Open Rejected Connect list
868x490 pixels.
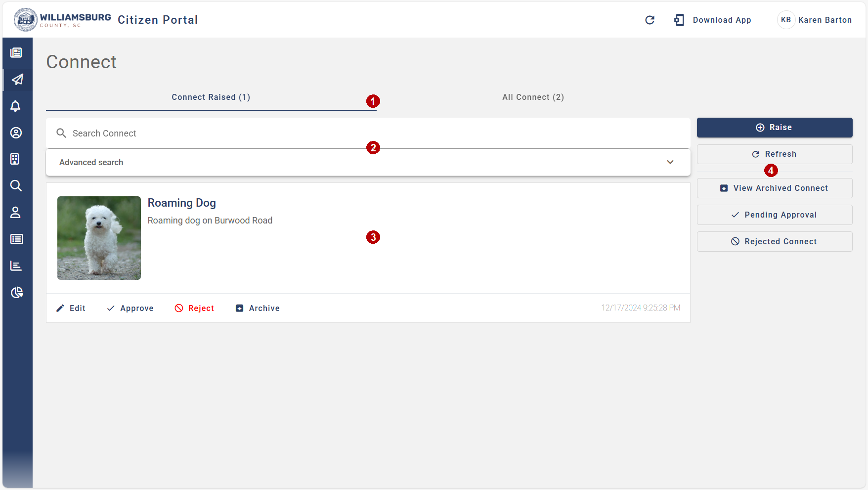point(775,241)
